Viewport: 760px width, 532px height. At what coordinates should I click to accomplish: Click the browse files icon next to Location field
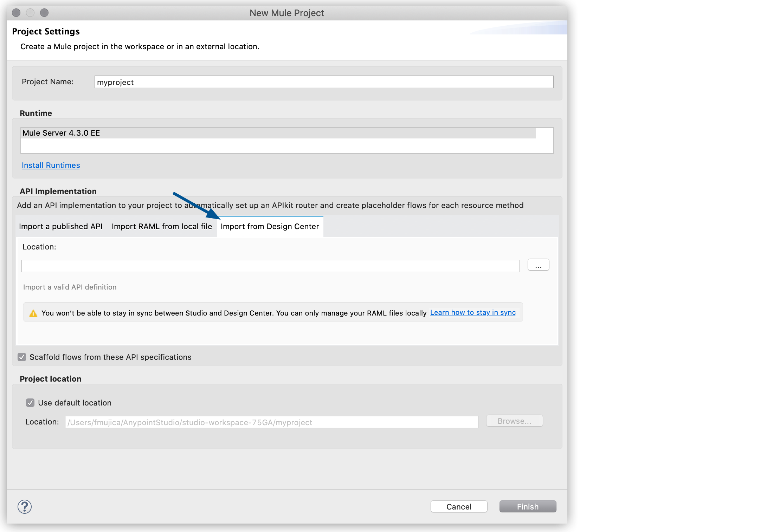538,265
